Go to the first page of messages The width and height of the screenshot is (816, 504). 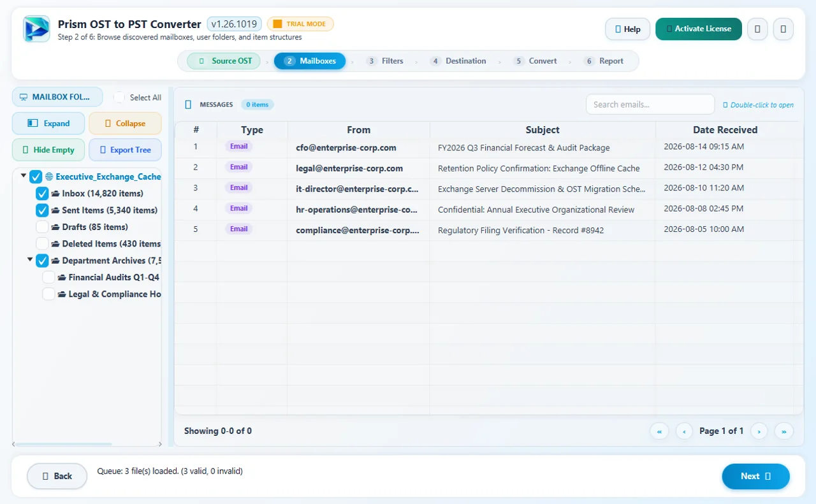(x=659, y=431)
